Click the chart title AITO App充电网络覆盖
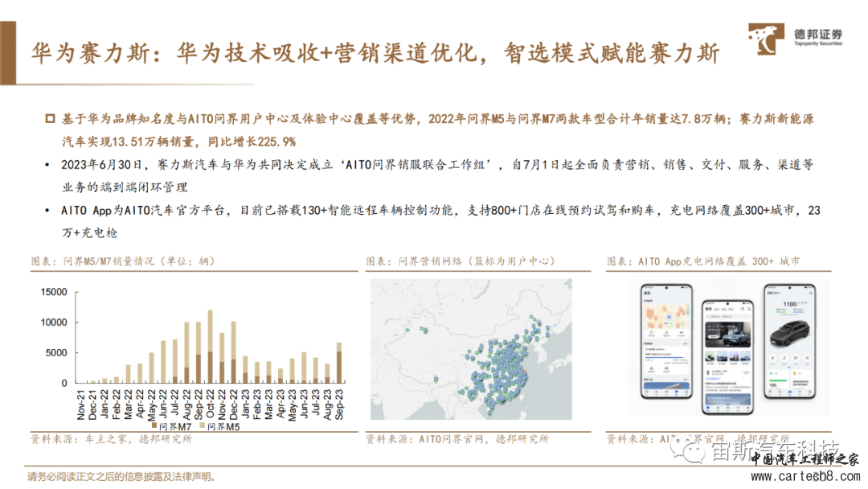Viewport: 868px width, 489px height. 703,261
